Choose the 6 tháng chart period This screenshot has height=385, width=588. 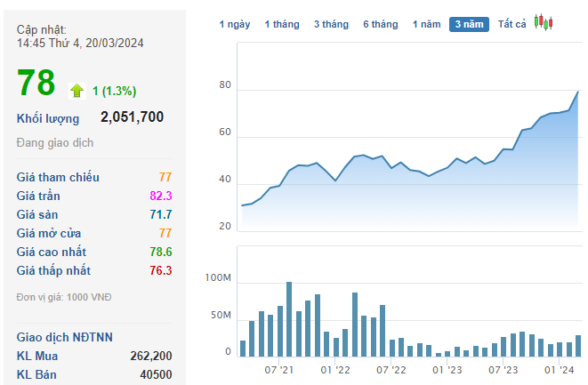pyautogui.click(x=380, y=25)
